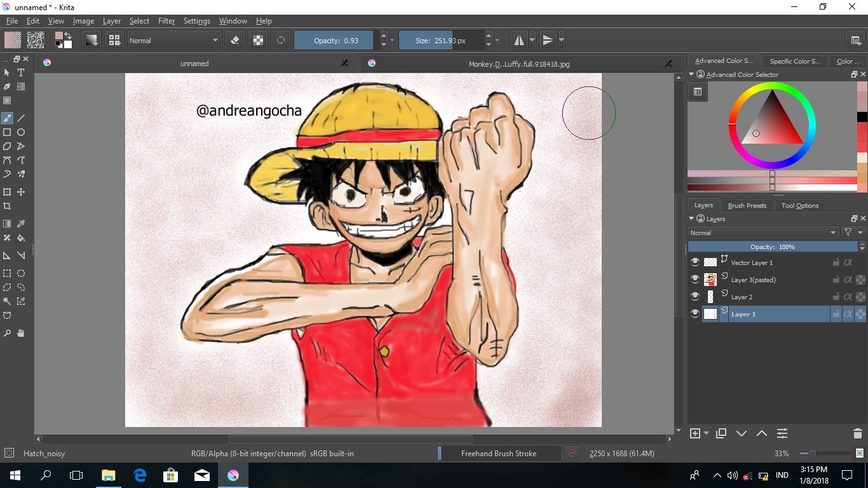Screen dimensions: 868x488
Task: Select the Fill bucket tool
Action: pos(21,238)
